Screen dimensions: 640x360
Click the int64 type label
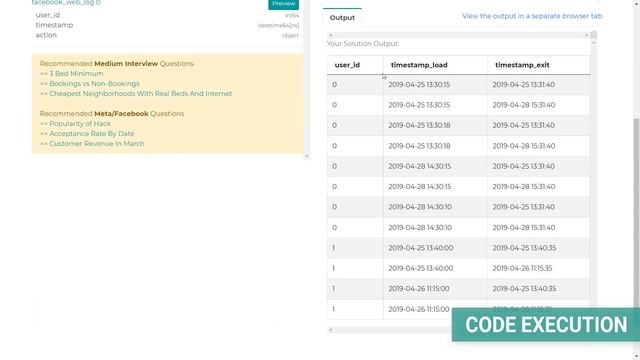[292, 15]
